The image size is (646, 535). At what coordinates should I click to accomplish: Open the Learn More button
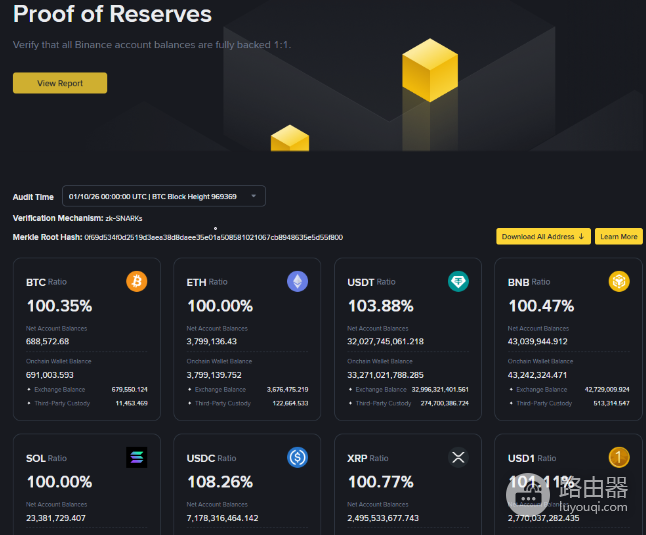point(618,236)
